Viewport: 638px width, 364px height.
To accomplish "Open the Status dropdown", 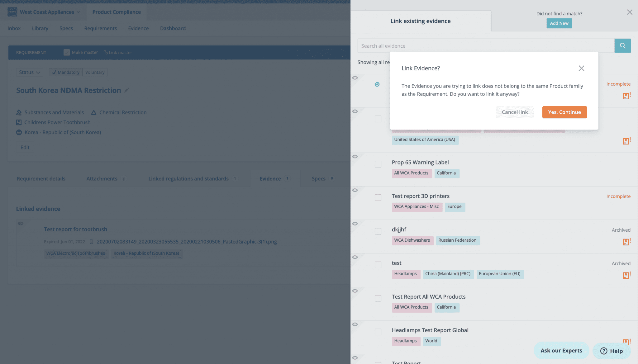I will pyautogui.click(x=30, y=72).
